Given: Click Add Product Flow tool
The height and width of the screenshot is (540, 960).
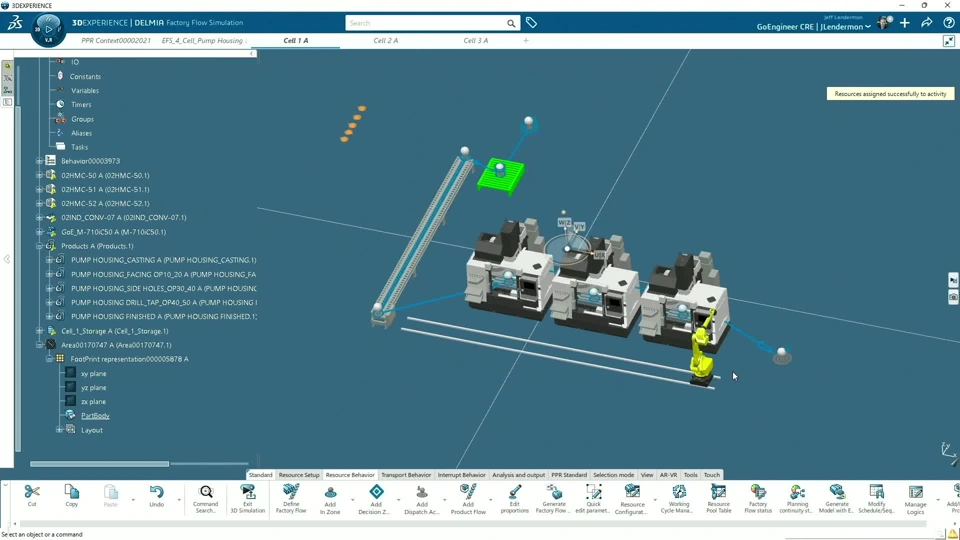Looking at the screenshot, I should tap(468, 499).
